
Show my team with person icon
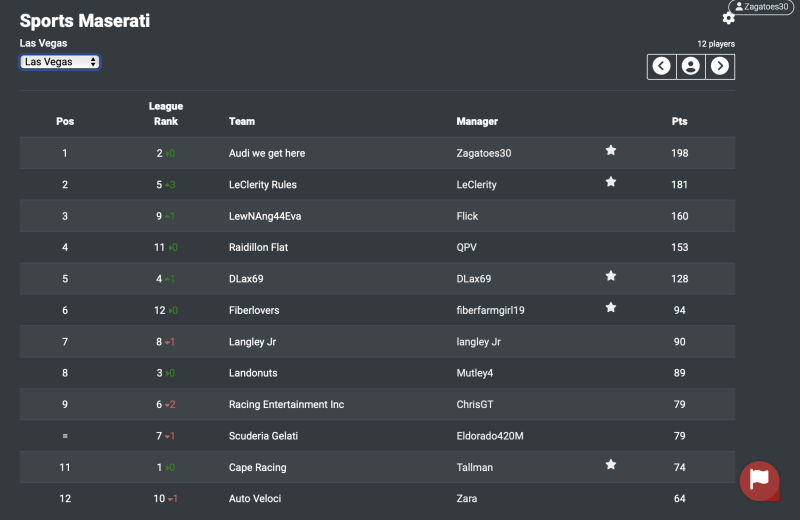coord(690,66)
